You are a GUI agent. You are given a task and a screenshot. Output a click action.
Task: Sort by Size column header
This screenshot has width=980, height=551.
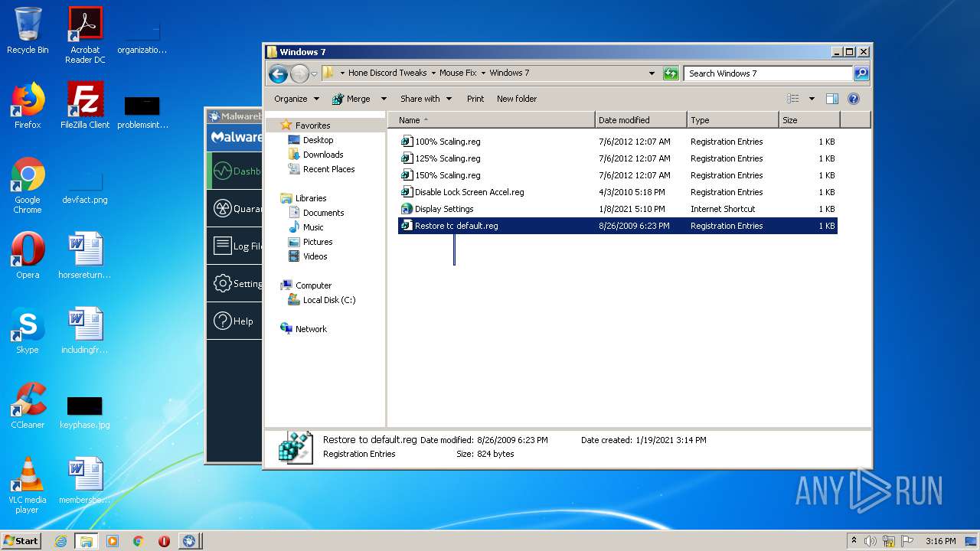tap(809, 120)
